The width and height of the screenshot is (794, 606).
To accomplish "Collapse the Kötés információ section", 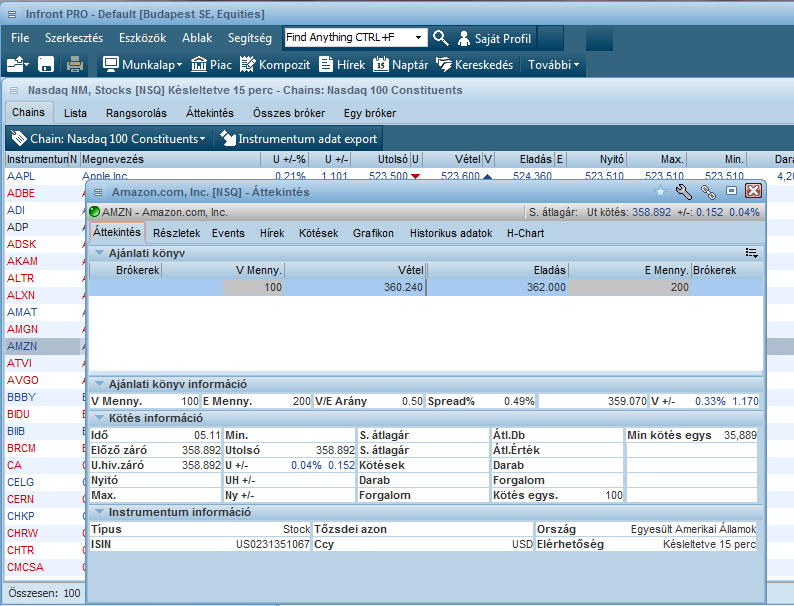I will [100, 418].
